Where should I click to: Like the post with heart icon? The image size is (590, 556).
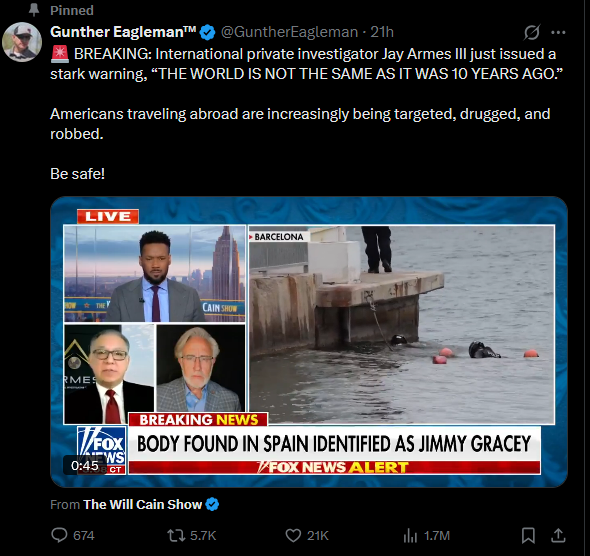click(x=293, y=535)
